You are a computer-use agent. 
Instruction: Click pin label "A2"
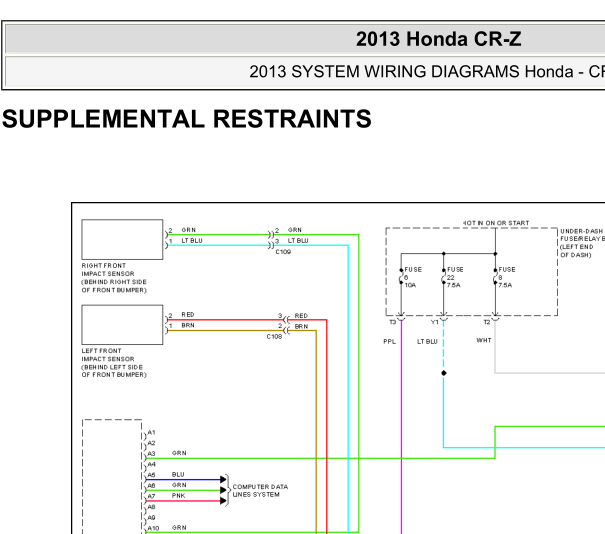click(x=151, y=443)
